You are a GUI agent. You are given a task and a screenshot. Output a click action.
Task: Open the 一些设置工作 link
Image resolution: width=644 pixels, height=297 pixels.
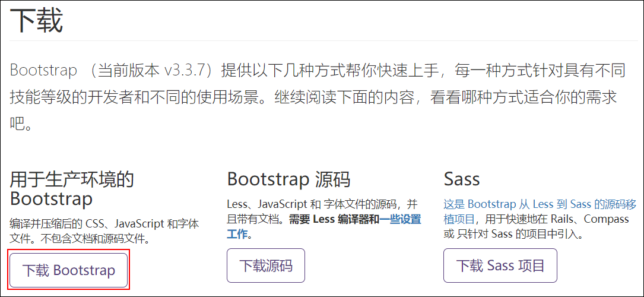(323, 226)
